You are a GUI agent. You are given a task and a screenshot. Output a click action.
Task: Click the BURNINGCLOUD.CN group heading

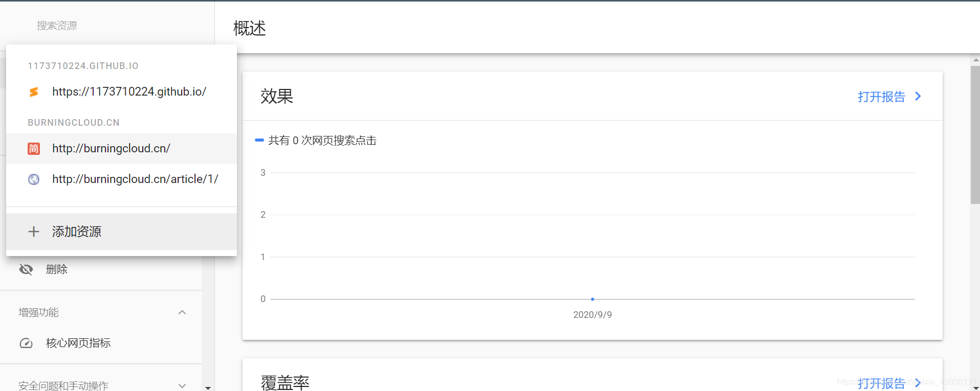74,123
